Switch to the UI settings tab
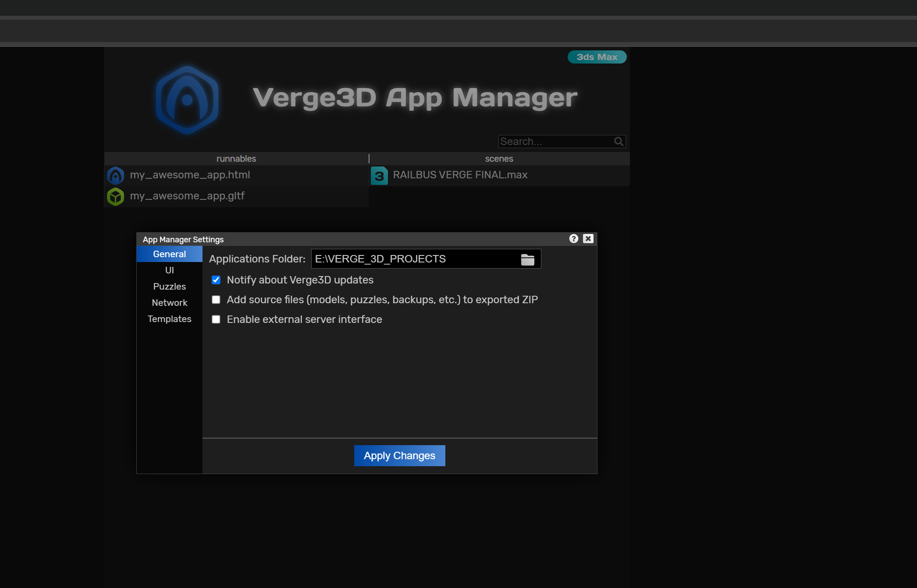 coord(170,270)
